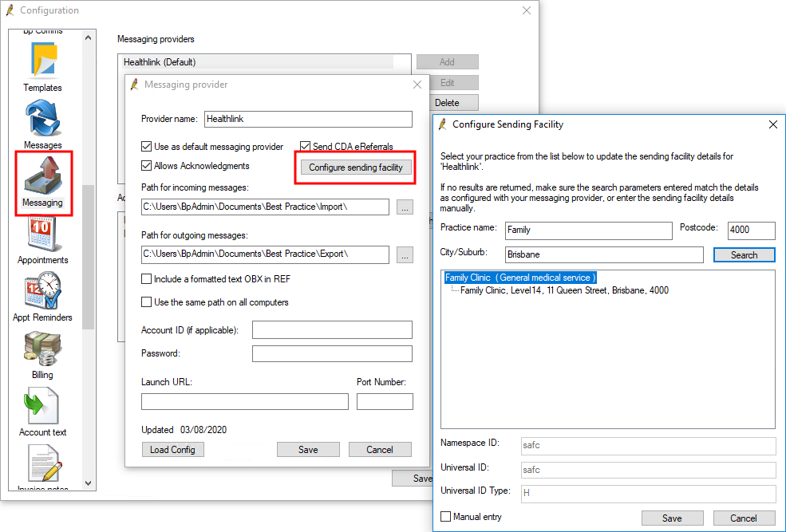
Task: Click sidebar scroll down arrow
Action: (x=89, y=483)
